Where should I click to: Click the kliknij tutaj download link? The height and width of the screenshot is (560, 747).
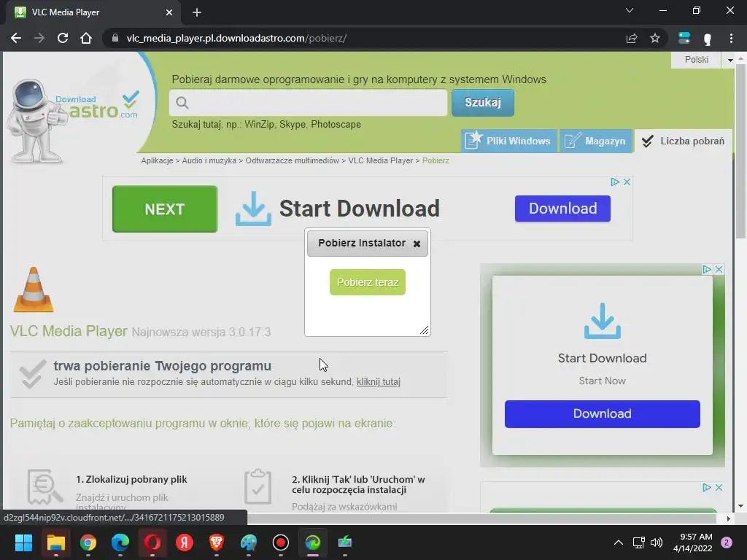[x=379, y=382]
